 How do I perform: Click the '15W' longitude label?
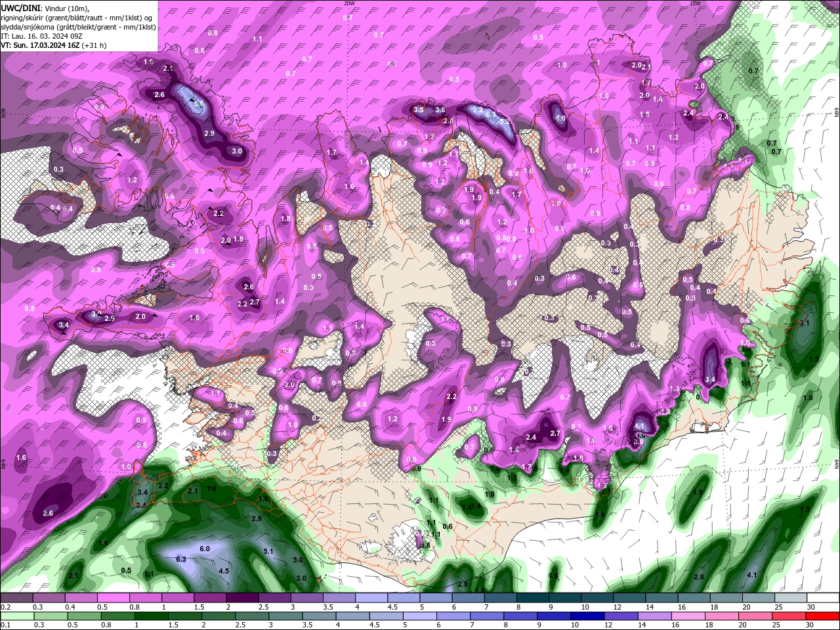696,3
